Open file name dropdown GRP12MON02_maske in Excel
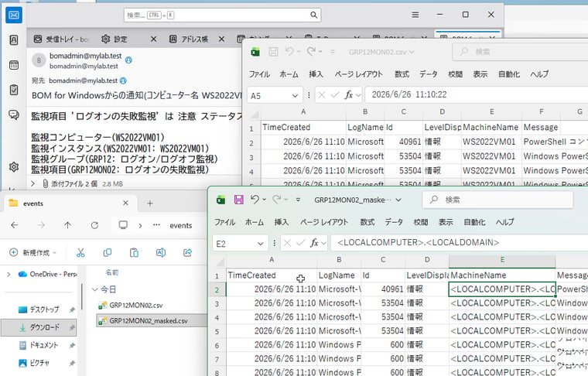Image resolution: width=588 pixels, height=376 pixels. point(398,200)
